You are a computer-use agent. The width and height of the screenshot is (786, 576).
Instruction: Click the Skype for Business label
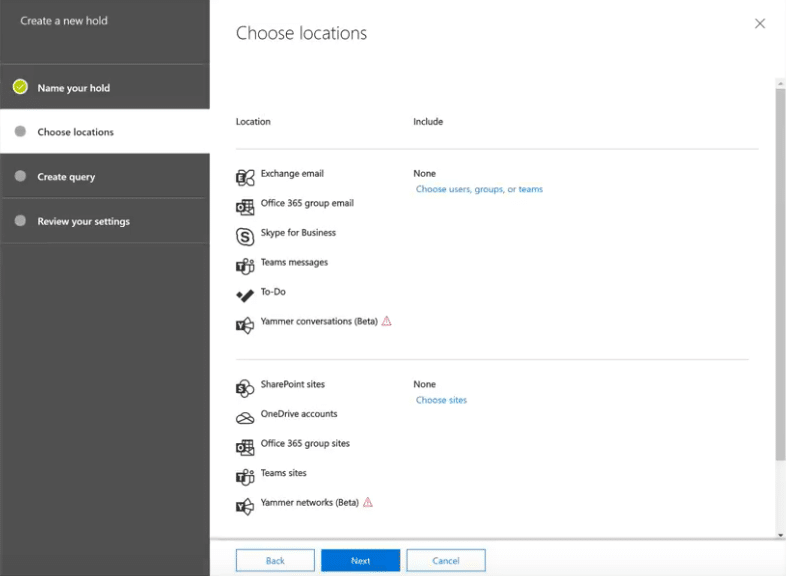[x=298, y=233]
